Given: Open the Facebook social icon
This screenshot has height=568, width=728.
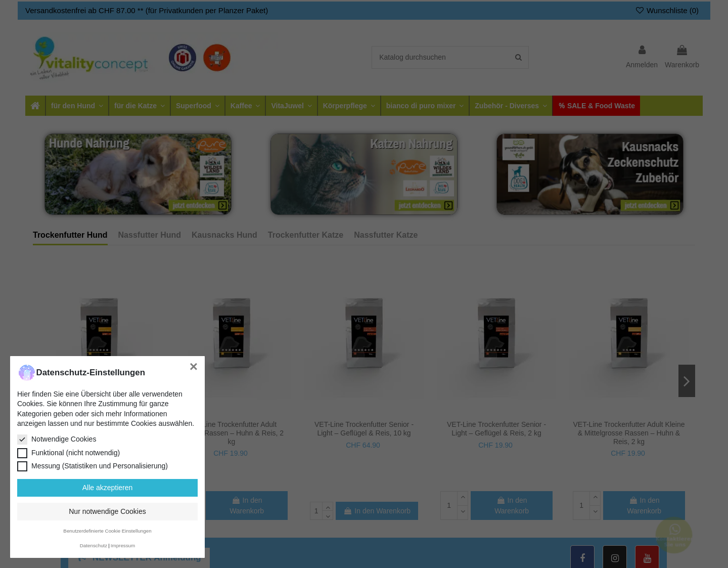Looking at the screenshot, I should coord(582,557).
